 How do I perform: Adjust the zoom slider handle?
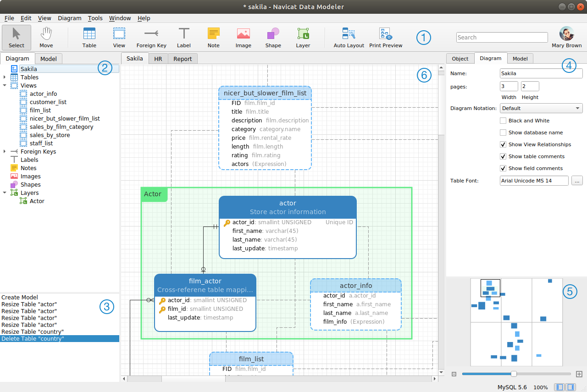514,374
